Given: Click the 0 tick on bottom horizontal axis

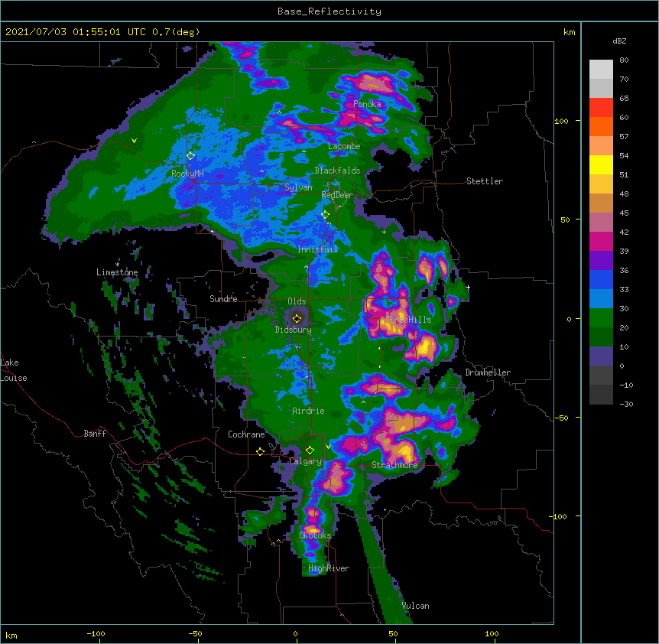Looking at the screenshot, I should pyautogui.click(x=295, y=633).
